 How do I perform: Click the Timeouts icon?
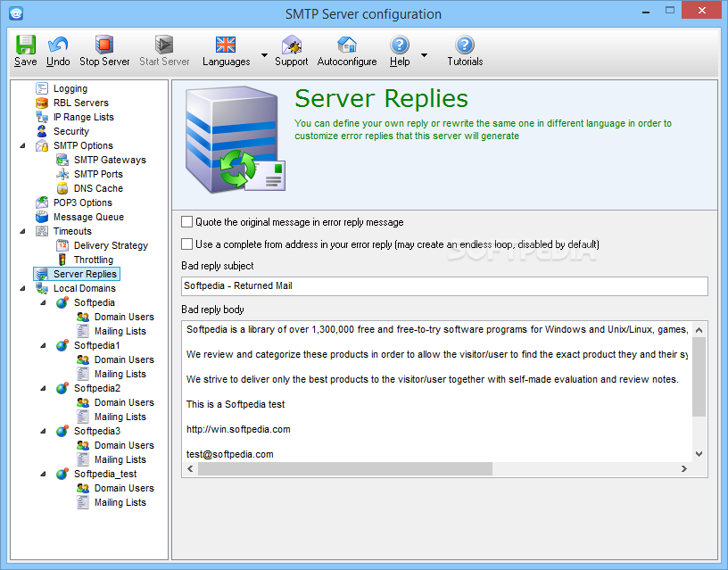pyautogui.click(x=42, y=231)
